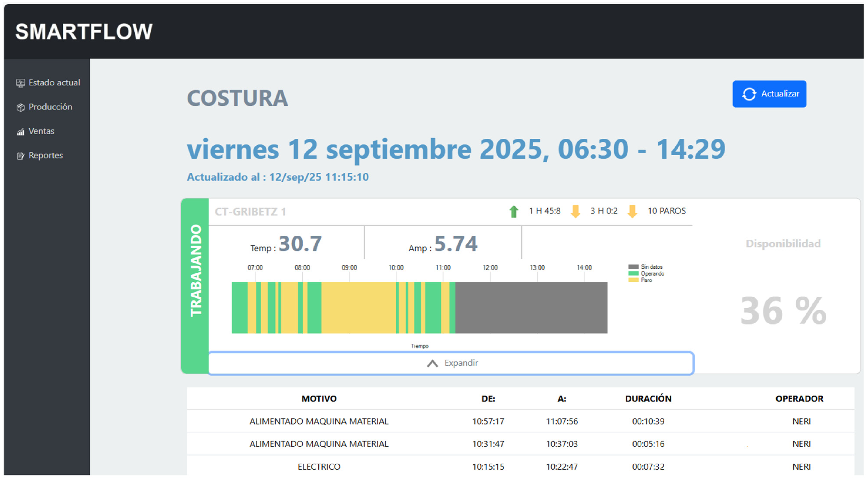
Task: Click the green up arrow uptime icon
Action: (513, 211)
